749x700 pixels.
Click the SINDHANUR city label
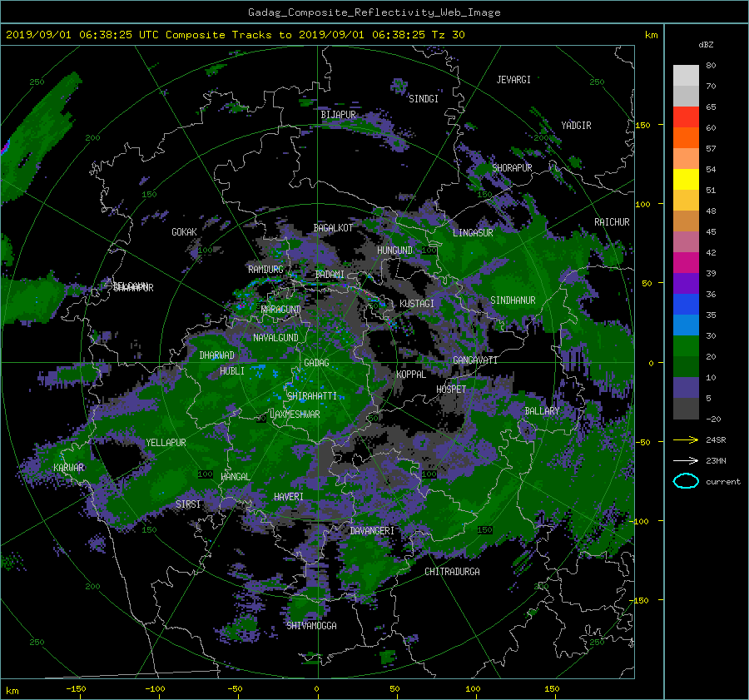[513, 300]
